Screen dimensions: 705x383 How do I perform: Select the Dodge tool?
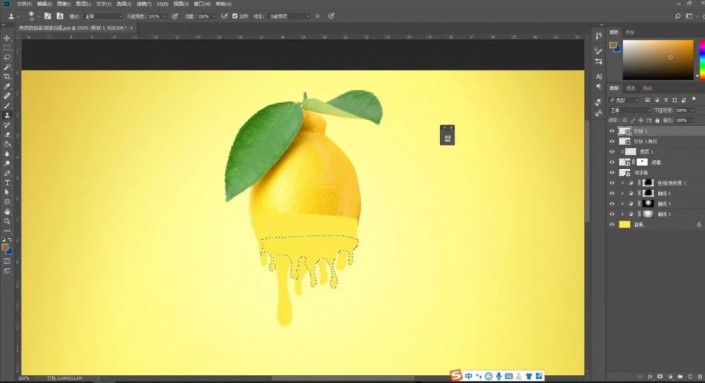(7, 164)
